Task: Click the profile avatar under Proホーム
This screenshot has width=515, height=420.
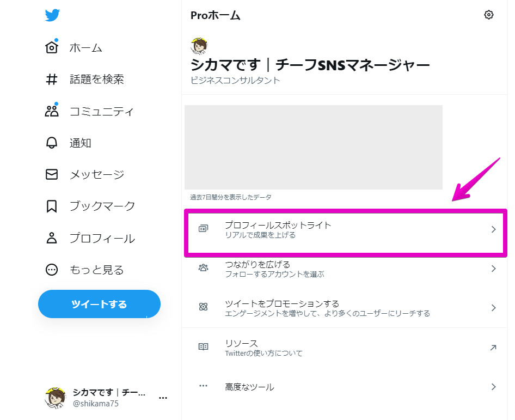Action: tap(199, 46)
